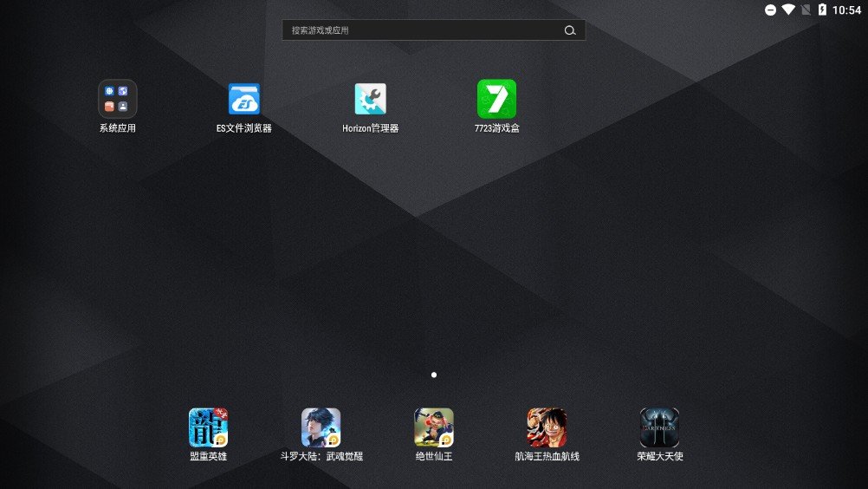This screenshot has width=868, height=489.
Task: Click the 航海王热血航线 label text
Action: [547, 456]
